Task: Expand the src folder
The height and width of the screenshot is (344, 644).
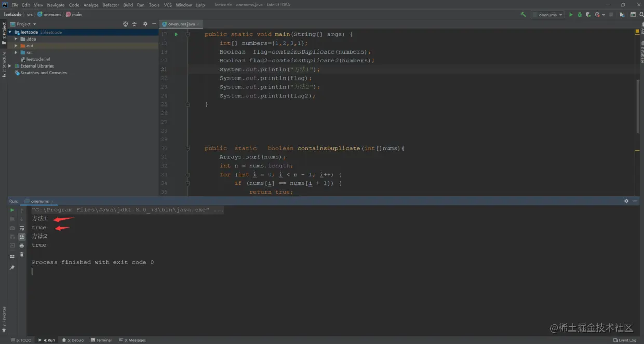Action: pos(16,52)
